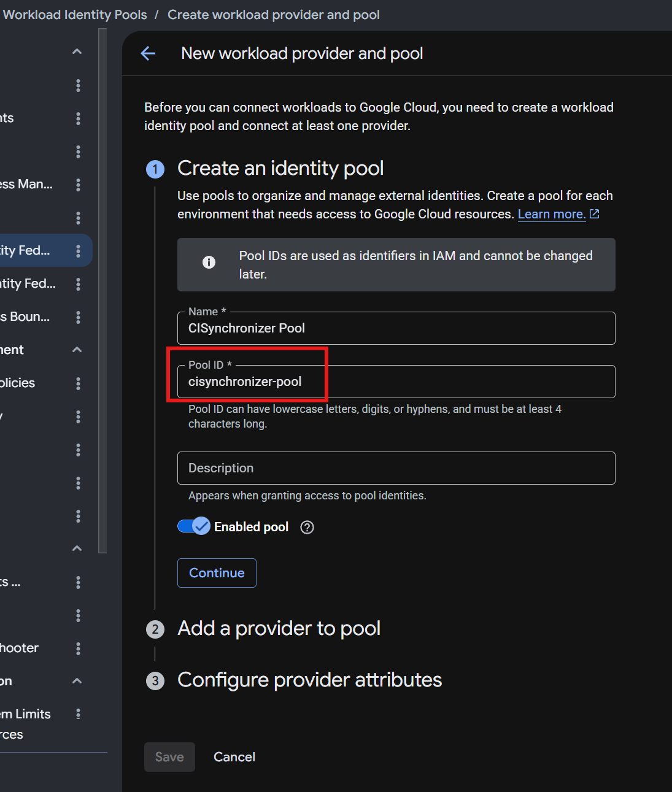Expand step 3 Configure provider attributes
The width and height of the screenshot is (672, 792).
tap(309, 680)
